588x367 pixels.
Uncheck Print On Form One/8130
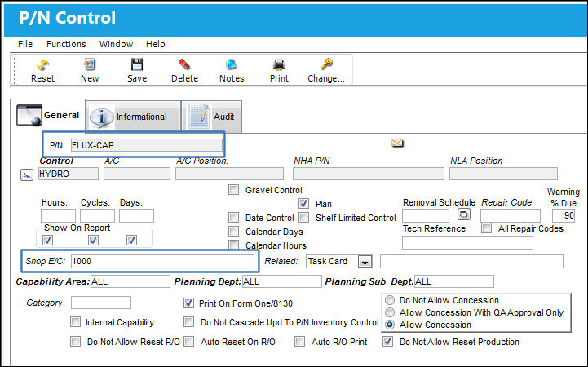click(188, 303)
